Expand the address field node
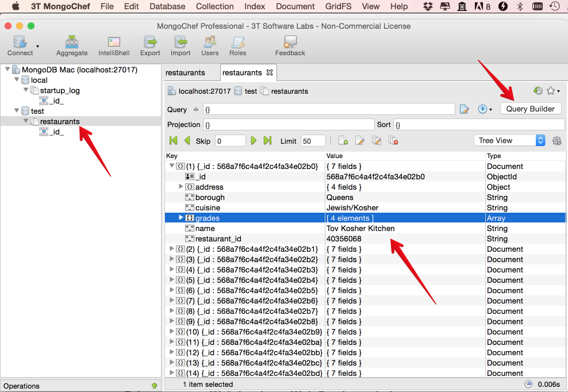This screenshot has height=392, width=568. pos(181,187)
